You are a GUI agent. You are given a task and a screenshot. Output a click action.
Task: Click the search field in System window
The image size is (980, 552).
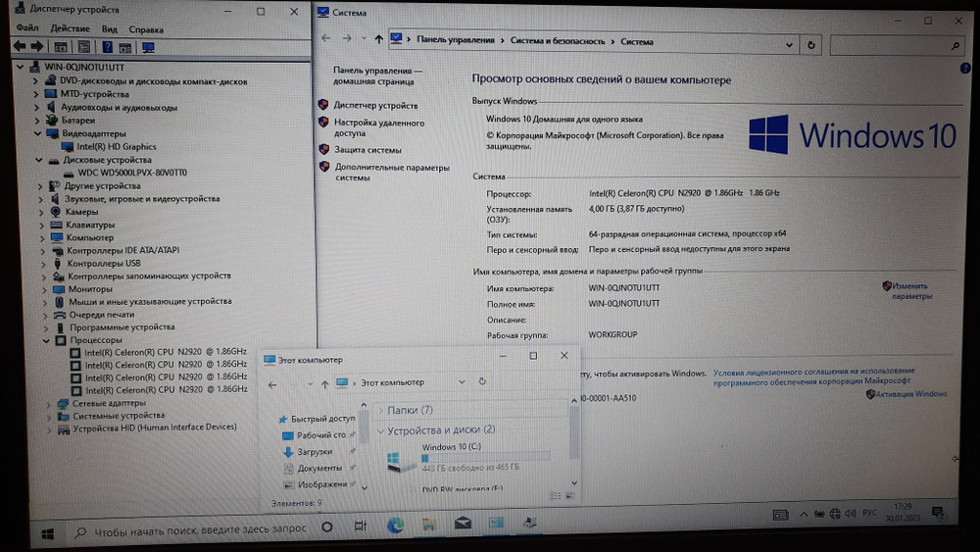tap(896, 46)
